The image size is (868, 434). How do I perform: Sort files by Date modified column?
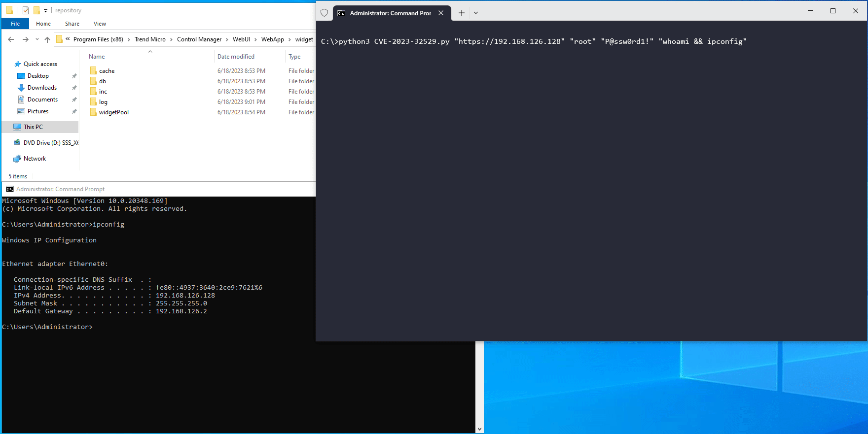coord(236,57)
